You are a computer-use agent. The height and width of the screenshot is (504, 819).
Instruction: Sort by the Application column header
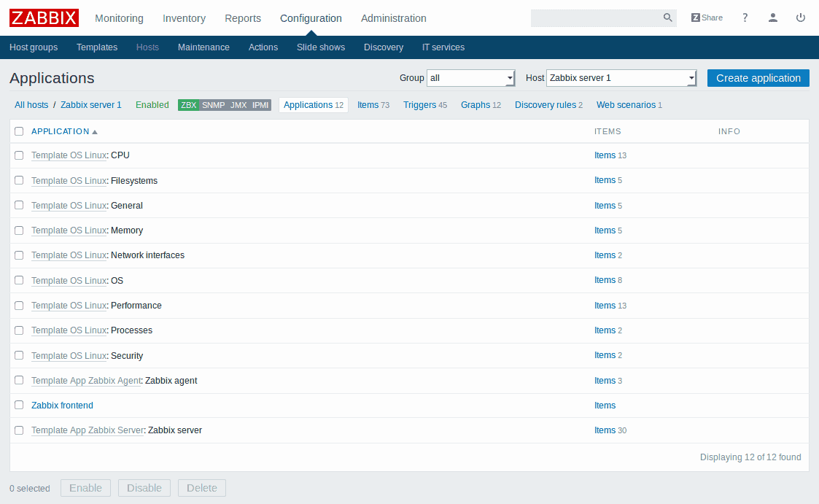61,131
